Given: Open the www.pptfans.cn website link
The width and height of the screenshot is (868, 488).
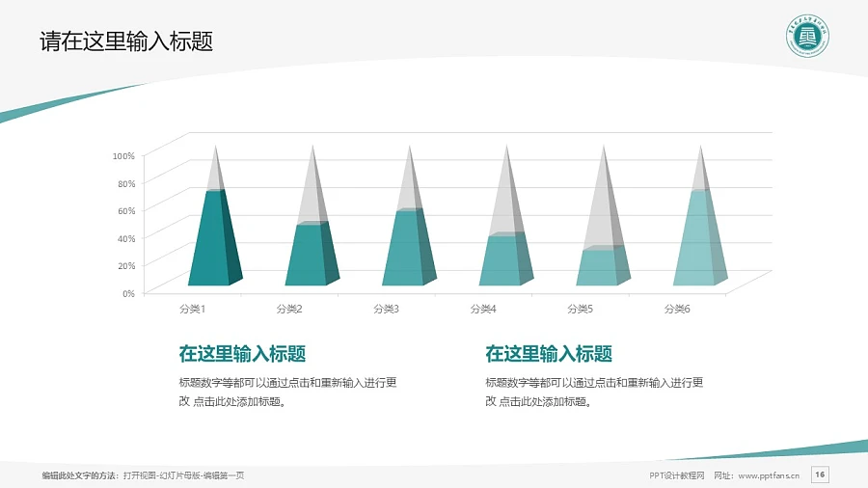Looking at the screenshot, I should pyautogui.click(x=768, y=475).
